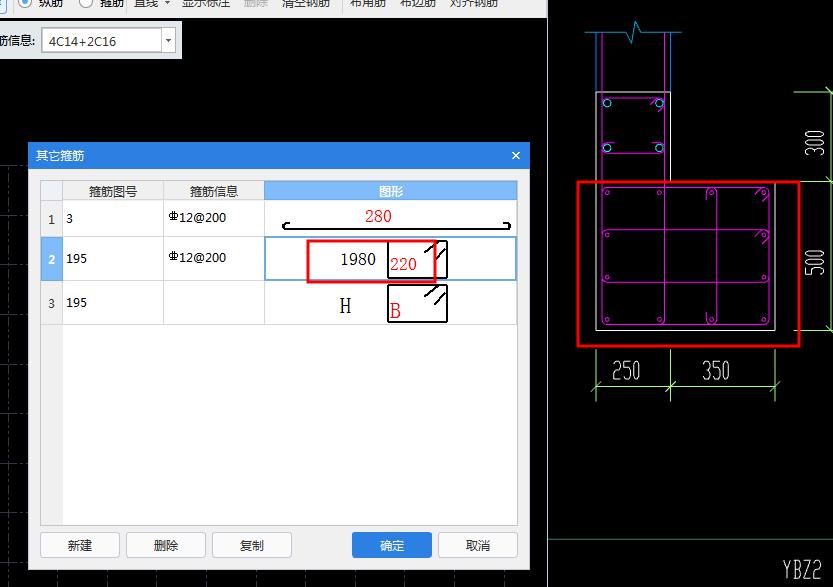Click the 300 vertical dimension in drawing
This screenshot has width=833, height=587.
(x=814, y=142)
